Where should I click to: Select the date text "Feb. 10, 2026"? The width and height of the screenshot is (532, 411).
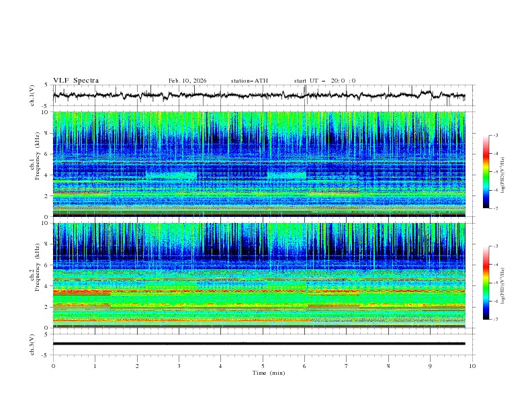coord(187,81)
